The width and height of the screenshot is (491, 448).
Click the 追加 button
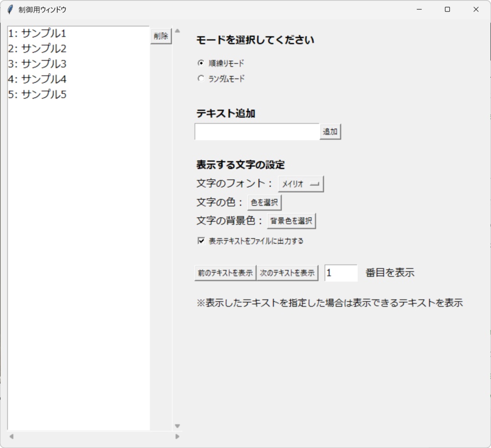[330, 131]
